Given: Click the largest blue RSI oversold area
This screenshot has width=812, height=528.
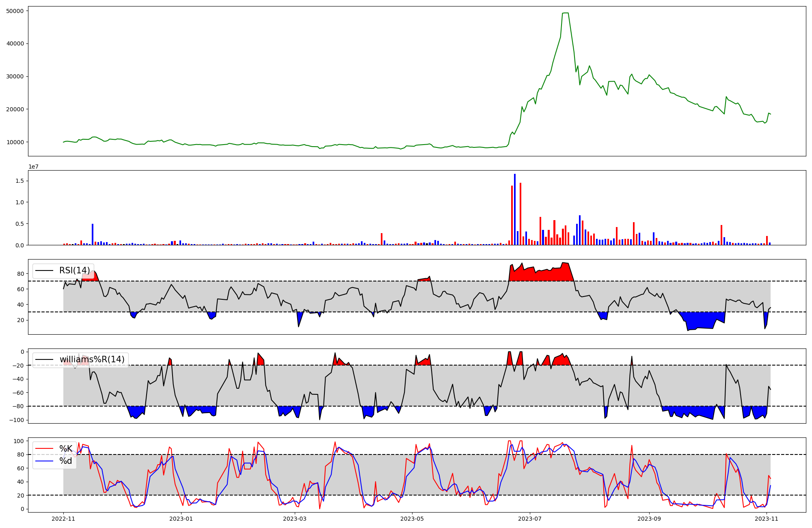Looking at the screenshot, I should (700, 320).
